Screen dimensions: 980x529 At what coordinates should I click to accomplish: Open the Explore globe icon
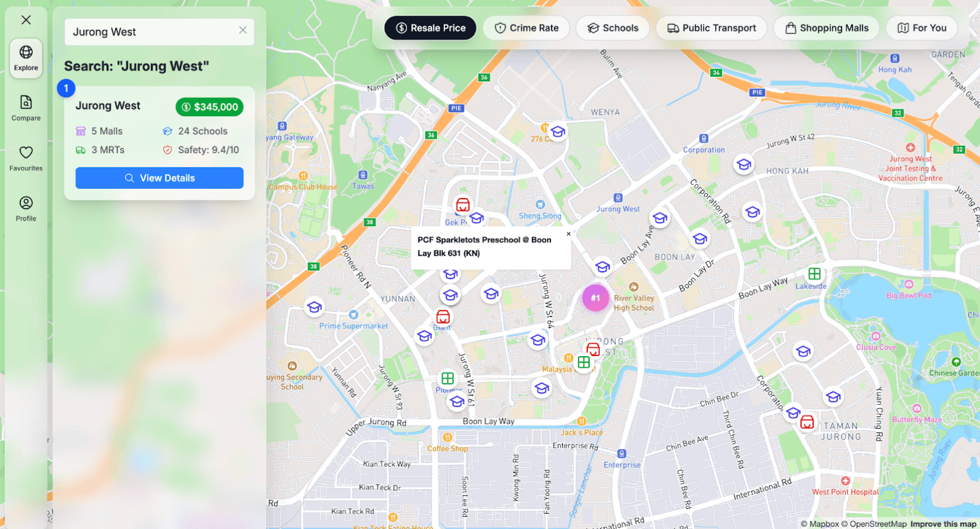(26, 58)
